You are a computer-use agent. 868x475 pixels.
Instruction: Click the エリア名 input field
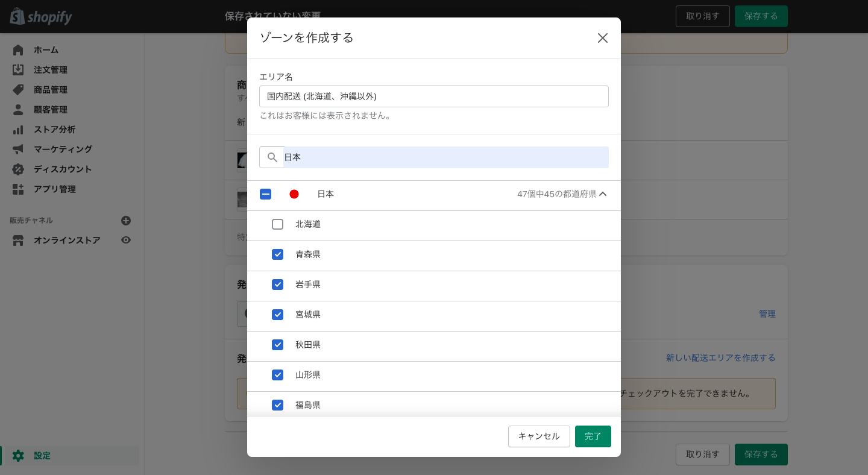[x=434, y=96]
